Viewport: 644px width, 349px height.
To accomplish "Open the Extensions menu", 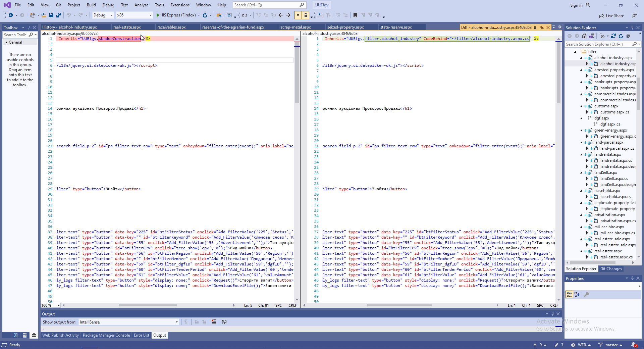I will [180, 5].
